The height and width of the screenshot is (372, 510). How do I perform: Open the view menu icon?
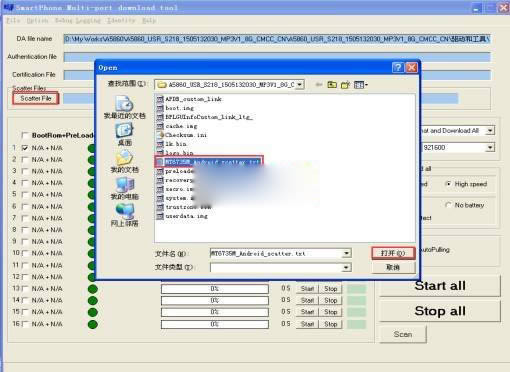coord(361,85)
